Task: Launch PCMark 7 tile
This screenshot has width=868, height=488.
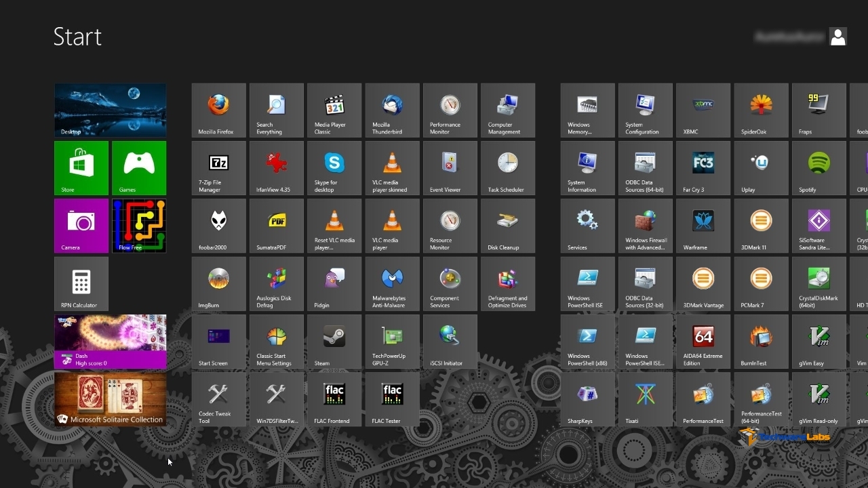Action: [x=762, y=284]
